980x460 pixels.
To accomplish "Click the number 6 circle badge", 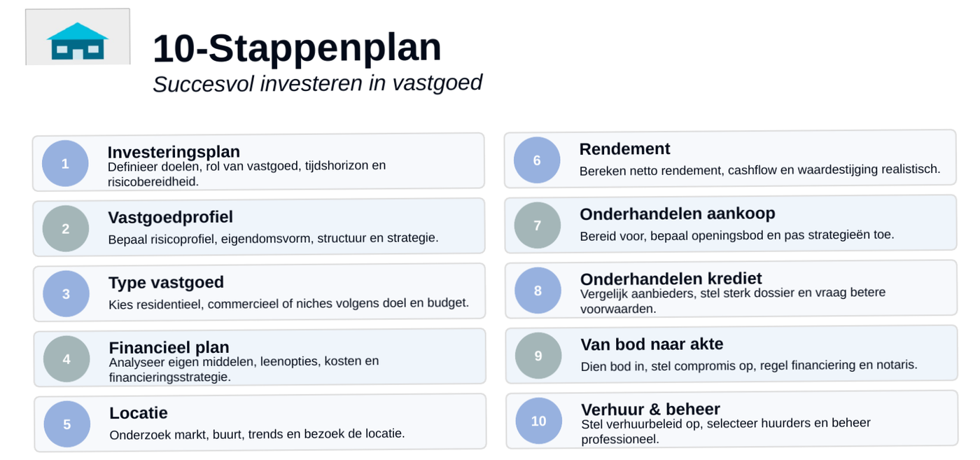I will click(x=537, y=160).
